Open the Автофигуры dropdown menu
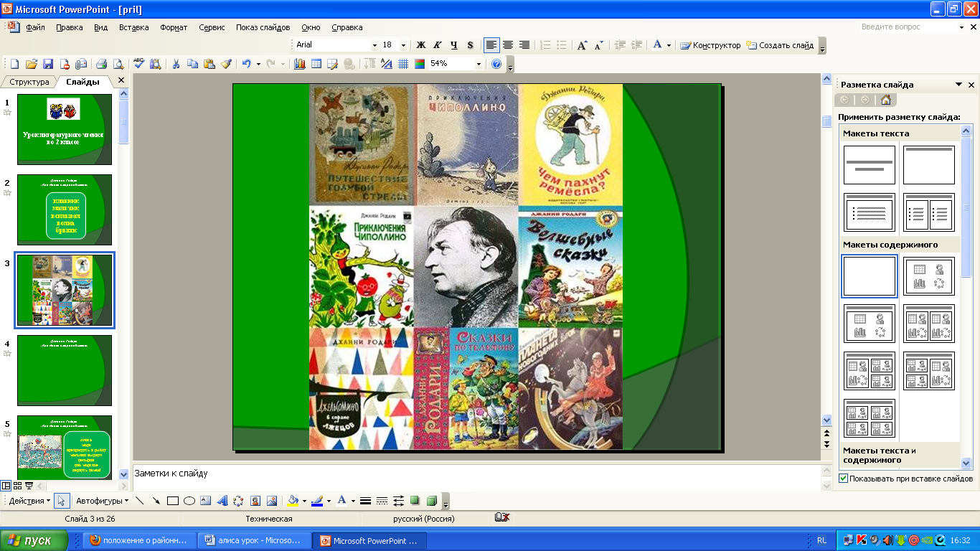The image size is (980, 551). click(x=103, y=501)
